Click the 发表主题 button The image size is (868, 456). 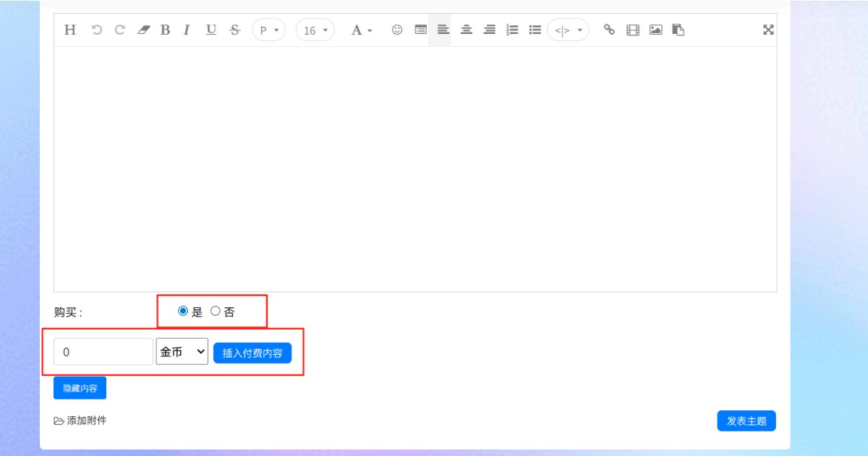pos(746,421)
